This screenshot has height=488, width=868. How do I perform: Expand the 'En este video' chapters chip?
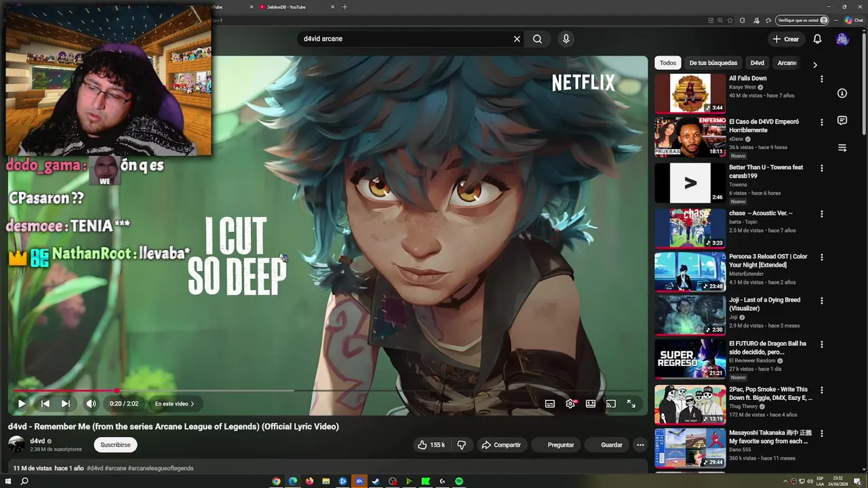[x=175, y=403]
